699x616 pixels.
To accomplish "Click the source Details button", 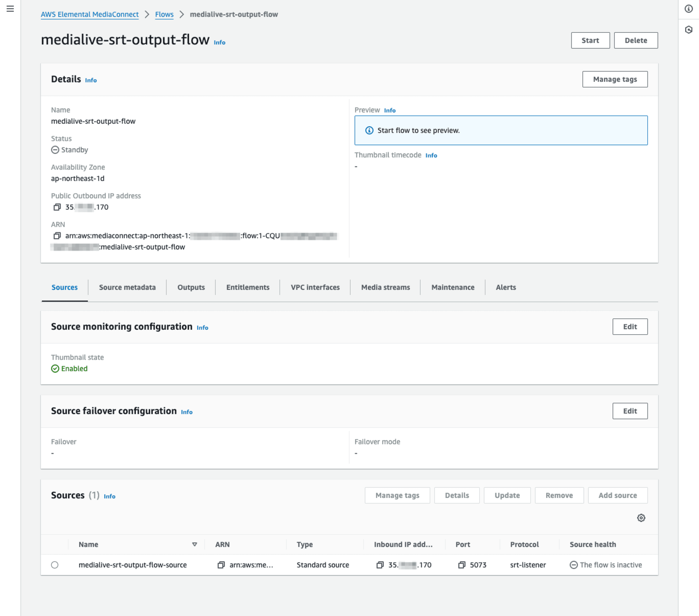I will tap(457, 495).
